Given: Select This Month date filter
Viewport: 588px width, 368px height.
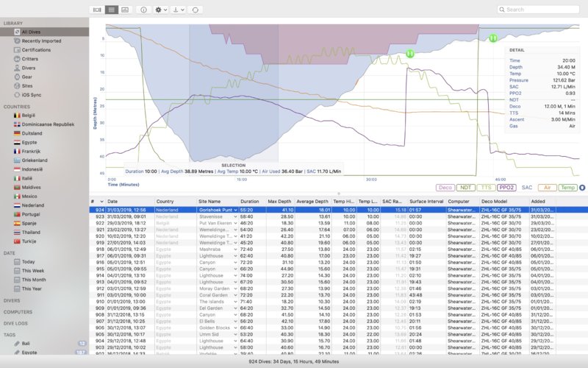Looking at the screenshot, I should (x=33, y=280).
